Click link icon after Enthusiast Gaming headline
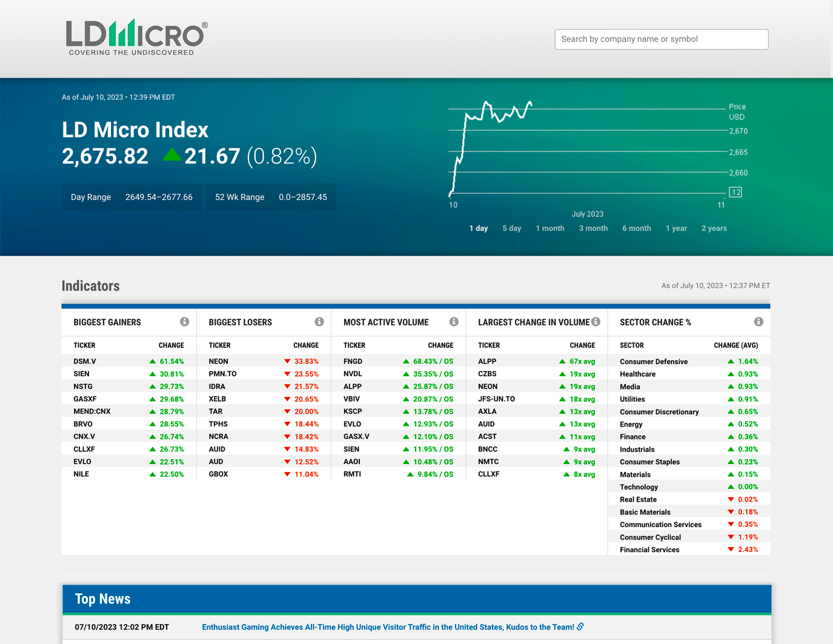833x644 pixels. [x=580, y=626]
